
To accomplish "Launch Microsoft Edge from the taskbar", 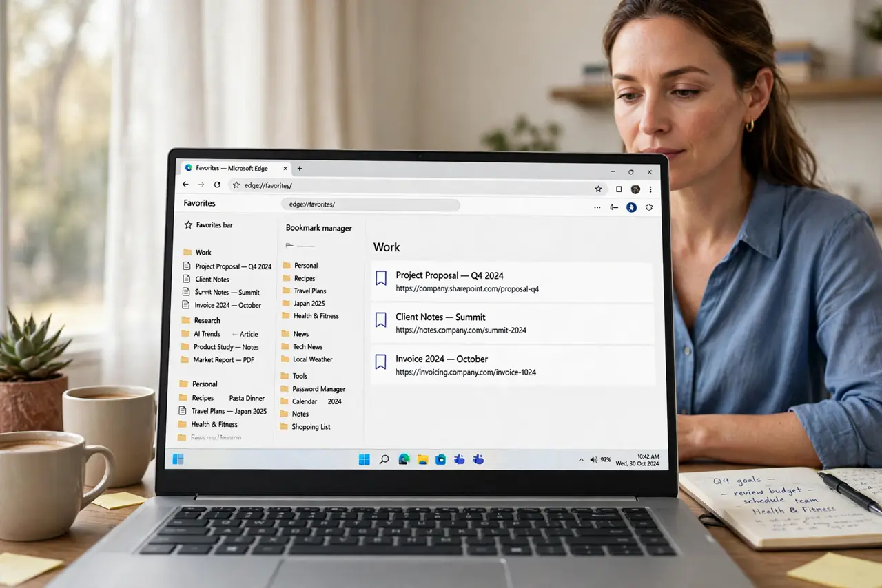I will pos(404,459).
